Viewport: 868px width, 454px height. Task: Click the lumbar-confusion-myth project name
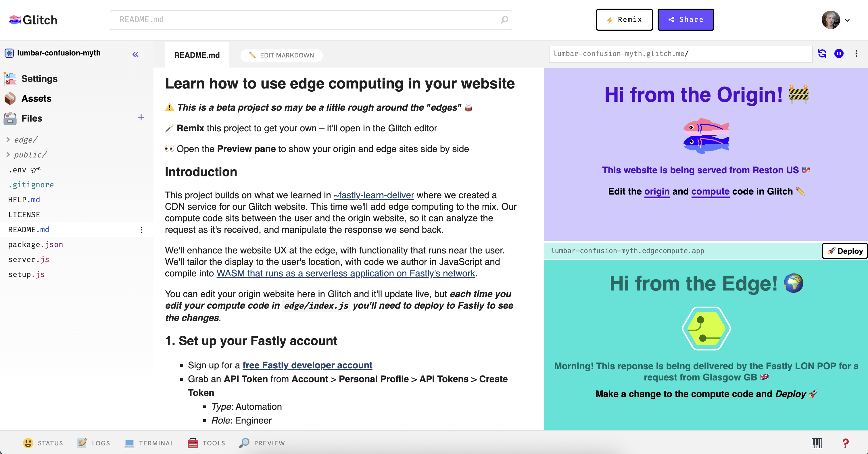tap(59, 53)
